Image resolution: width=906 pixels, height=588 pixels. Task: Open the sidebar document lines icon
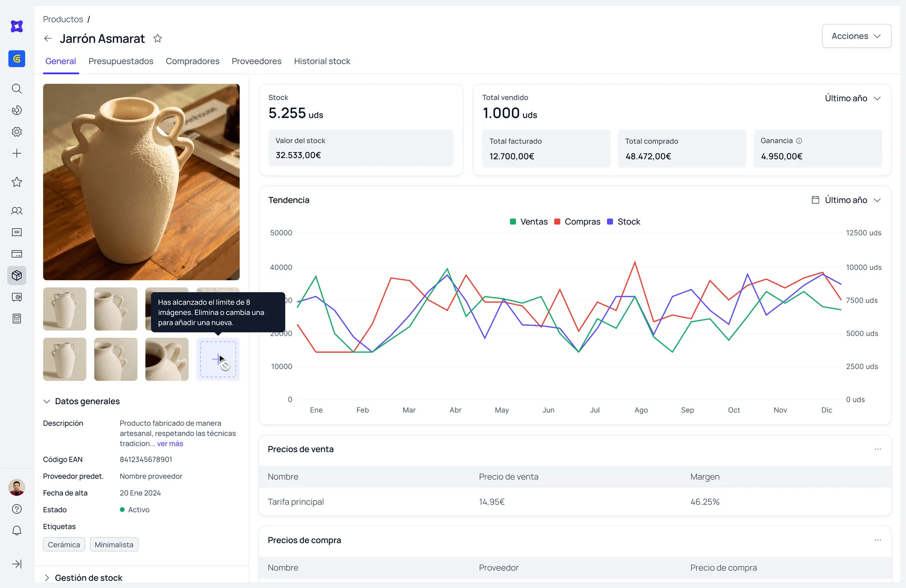tap(17, 233)
